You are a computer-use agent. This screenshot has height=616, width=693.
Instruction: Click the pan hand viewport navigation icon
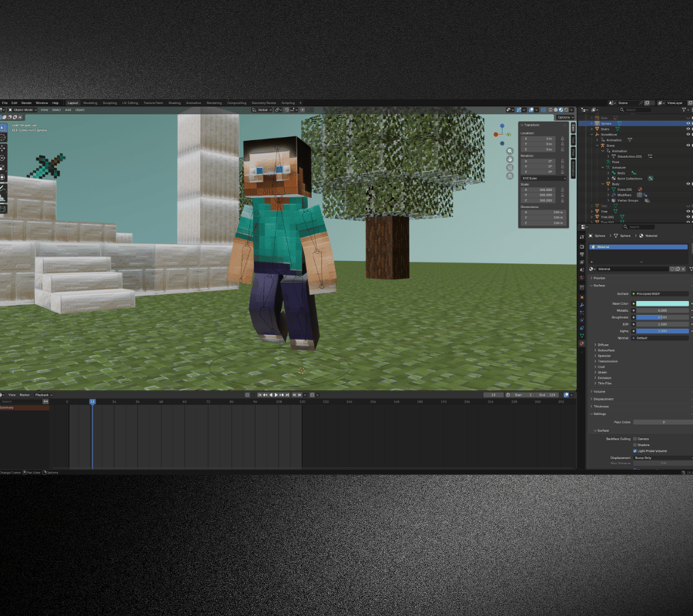click(510, 159)
